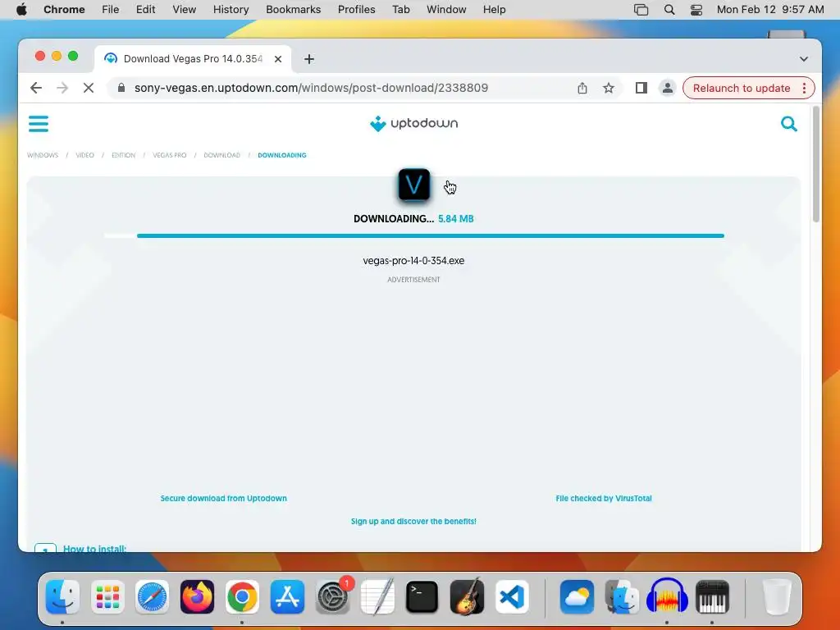Image resolution: width=840 pixels, height=630 pixels.
Task: View site information lock icon
Action: (x=121, y=88)
